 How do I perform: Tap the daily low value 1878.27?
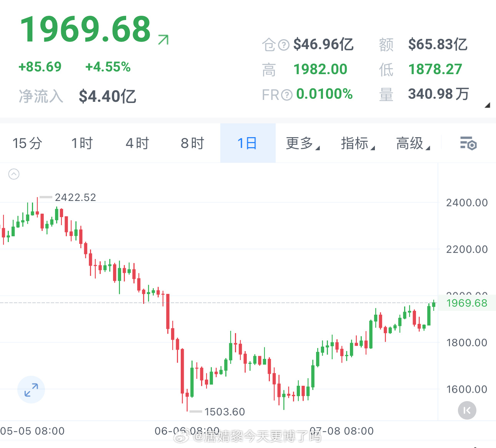click(435, 70)
